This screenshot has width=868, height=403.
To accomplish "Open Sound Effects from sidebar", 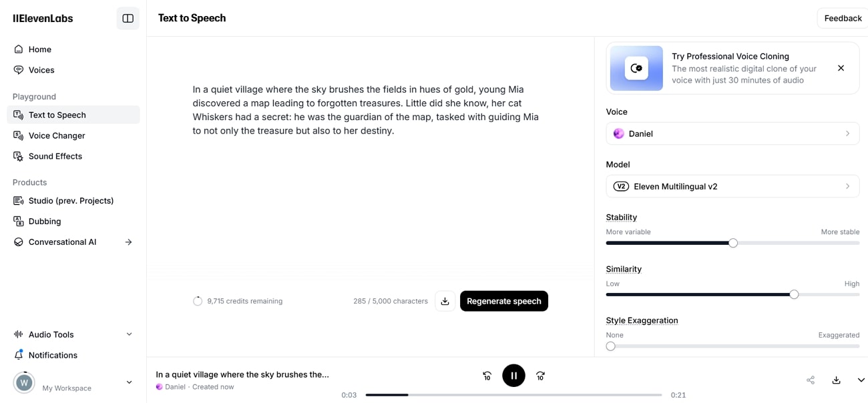I will click(x=73, y=156).
